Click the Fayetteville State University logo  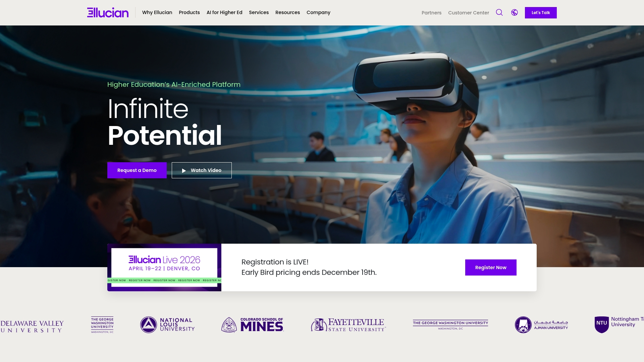[x=348, y=325]
